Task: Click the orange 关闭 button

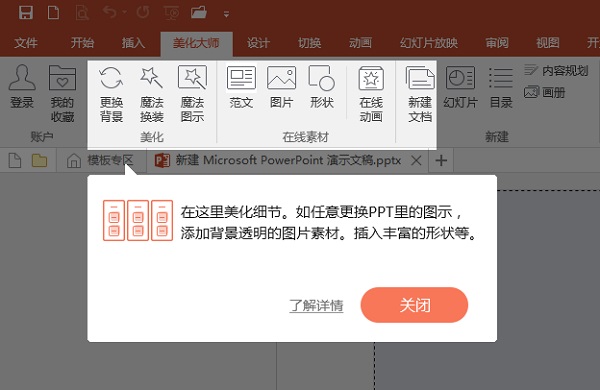Action: coord(414,305)
